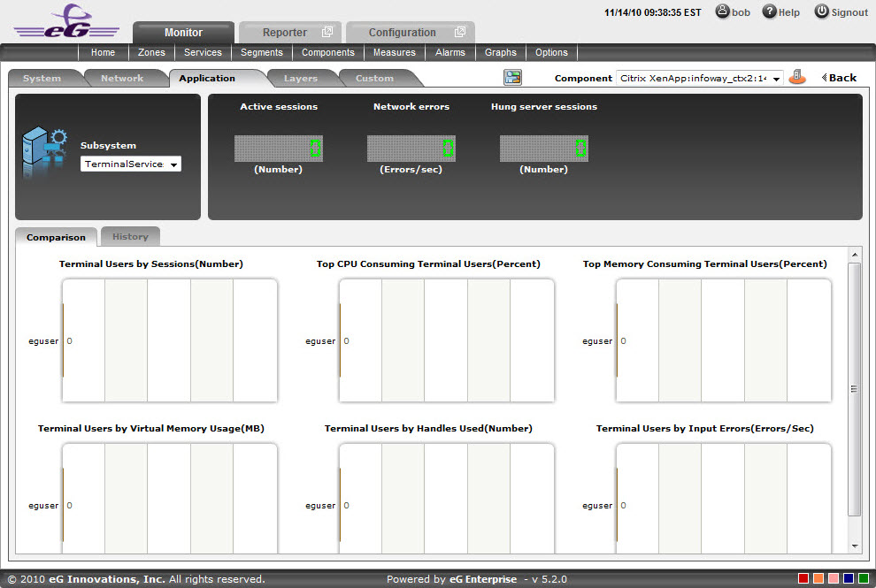Click the 'Terminal Users by Sessions(Number)' title
This screenshot has height=588, width=876.
[x=151, y=264]
